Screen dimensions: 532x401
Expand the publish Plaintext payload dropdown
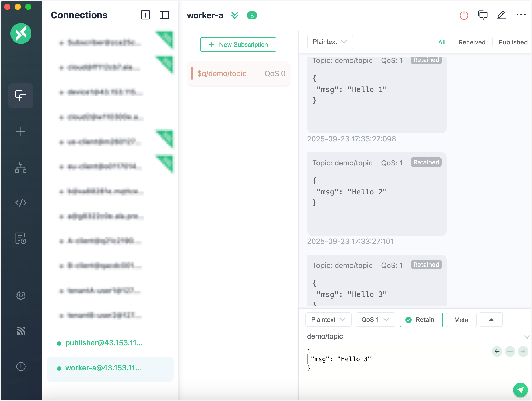[328, 320]
